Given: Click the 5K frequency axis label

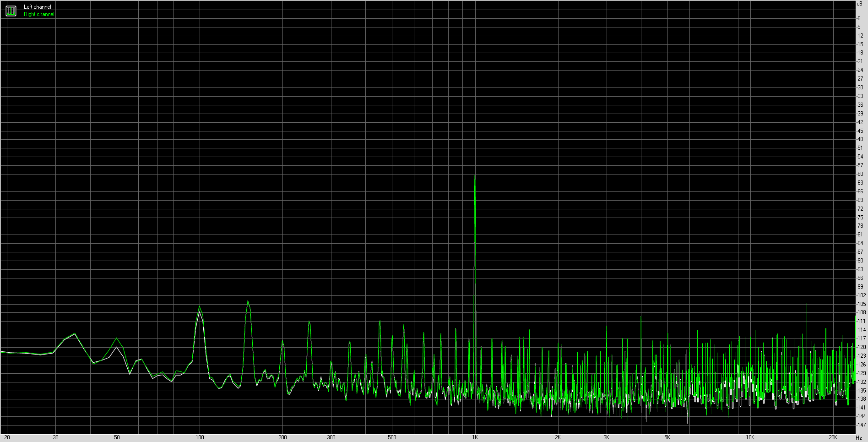Looking at the screenshot, I should (667, 437).
